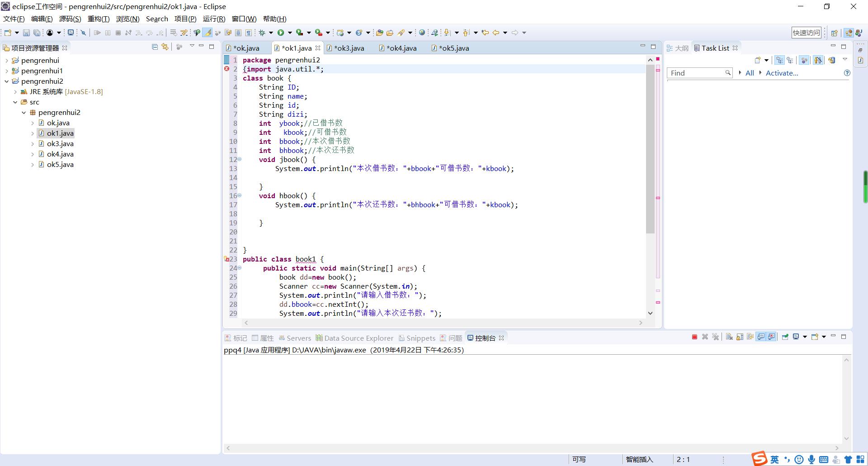The height and width of the screenshot is (466, 868).
Task: Toggle Scroll Lock in console toolbar
Action: pos(740,337)
